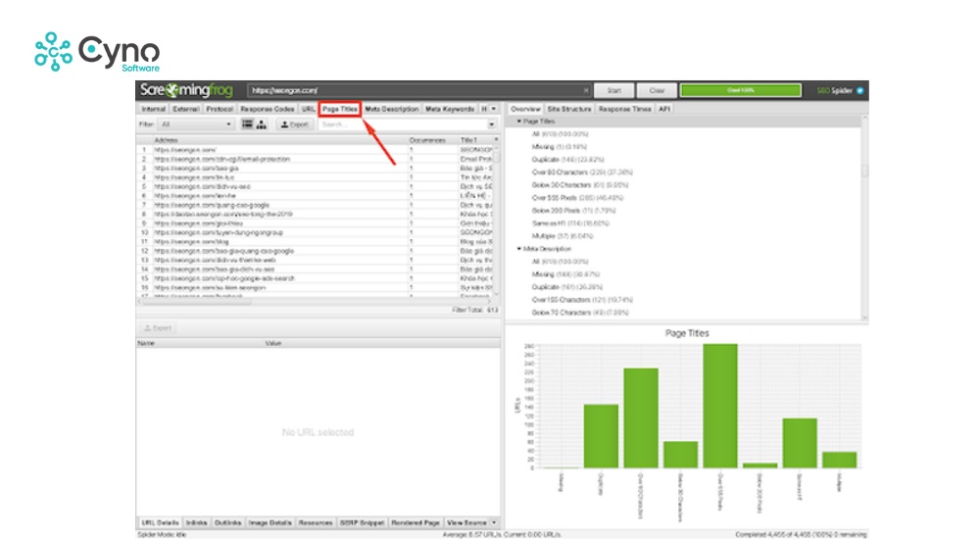Select Duplicate under Page Titles overview

554,158
